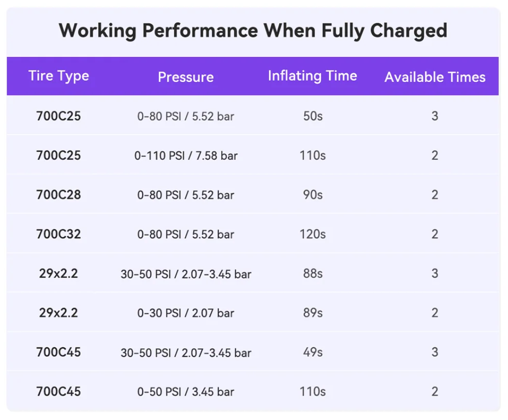Click the 30-50 PSI cell in 29x2.2 row
This screenshot has width=508, height=420.
click(x=186, y=274)
